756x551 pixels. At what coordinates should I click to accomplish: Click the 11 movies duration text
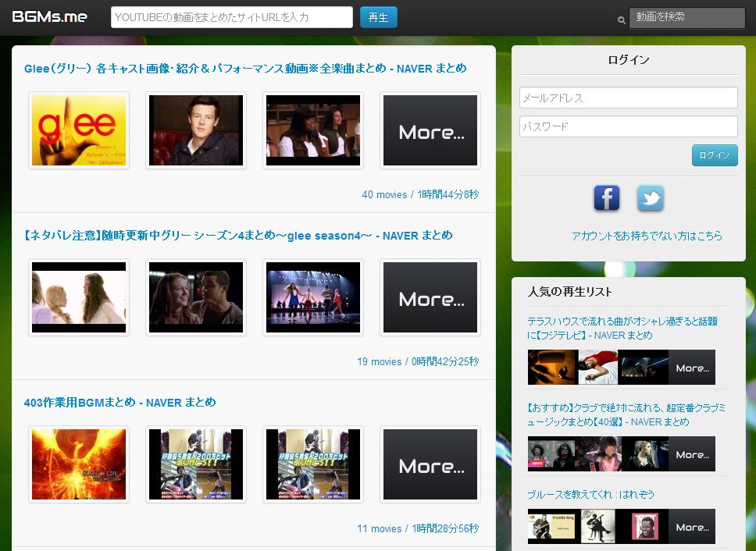coord(418,529)
